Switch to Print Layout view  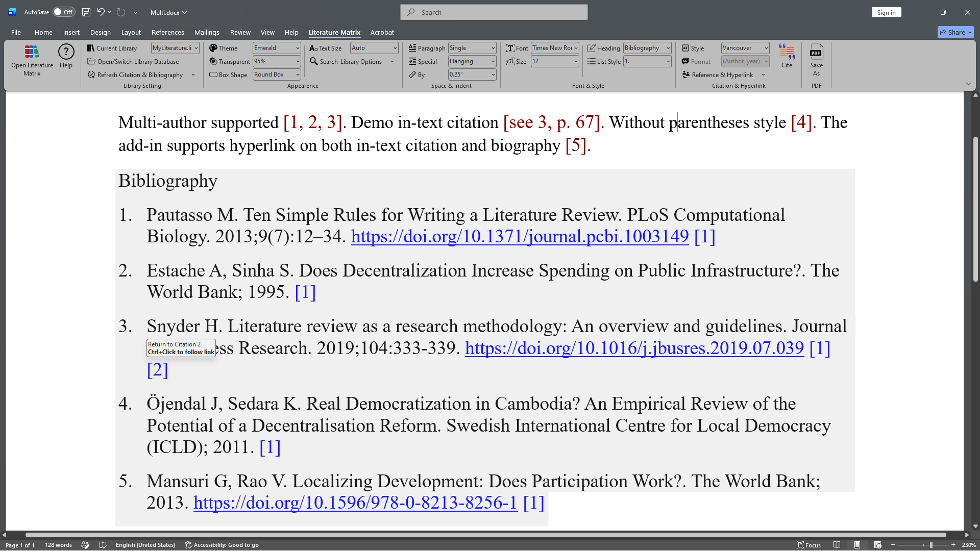[x=857, y=545]
